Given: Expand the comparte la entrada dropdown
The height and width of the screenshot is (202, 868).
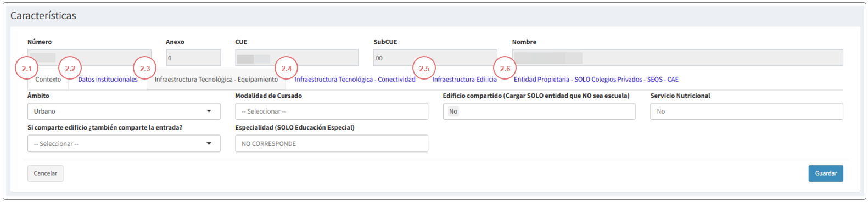Looking at the screenshot, I should pos(124,144).
